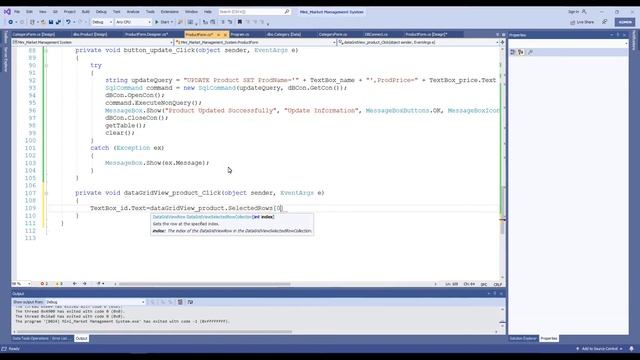Screen dimensions: 640x360
Task: Open the Test menu
Action: click(x=117, y=12)
